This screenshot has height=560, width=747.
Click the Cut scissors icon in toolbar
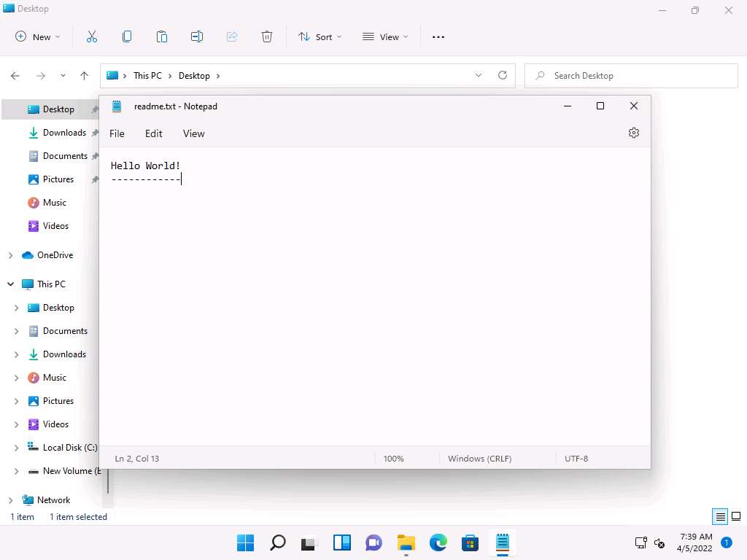pyautogui.click(x=92, y=36)
